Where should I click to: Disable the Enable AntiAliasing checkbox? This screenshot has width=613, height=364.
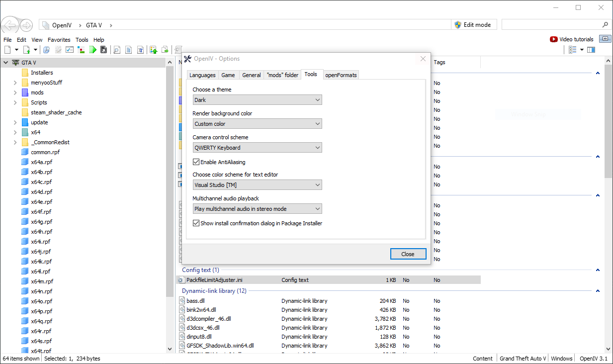196,162
